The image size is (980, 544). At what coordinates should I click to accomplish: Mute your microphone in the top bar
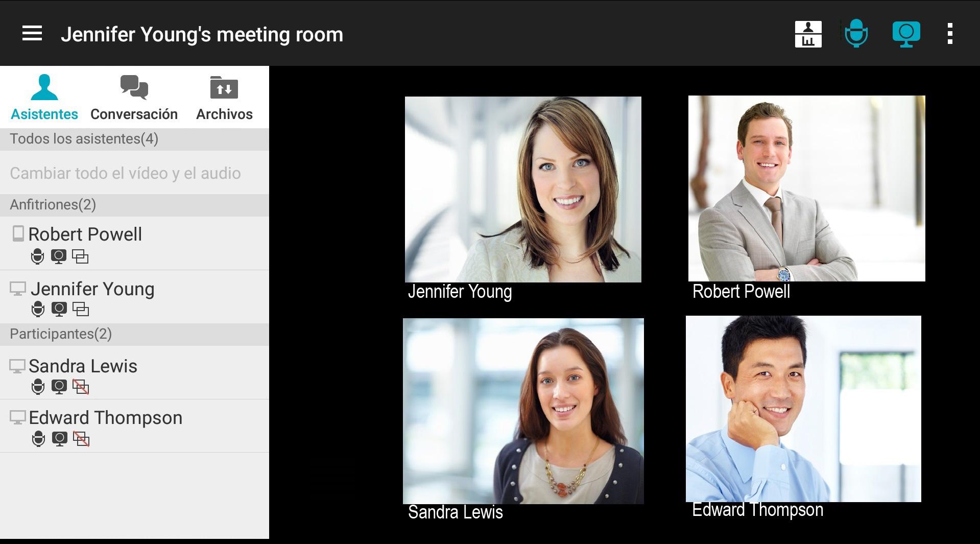(x=856, y=34)
